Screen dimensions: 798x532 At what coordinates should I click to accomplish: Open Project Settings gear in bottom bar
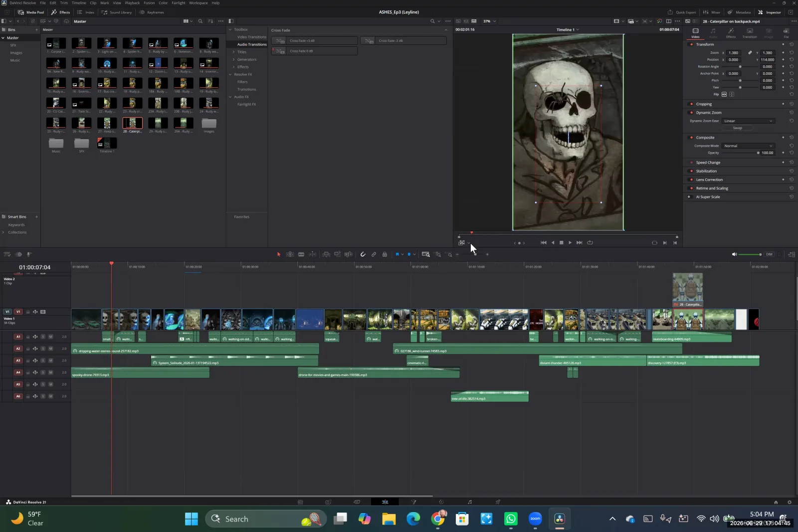pyautogui.click(x=789, y=502)
